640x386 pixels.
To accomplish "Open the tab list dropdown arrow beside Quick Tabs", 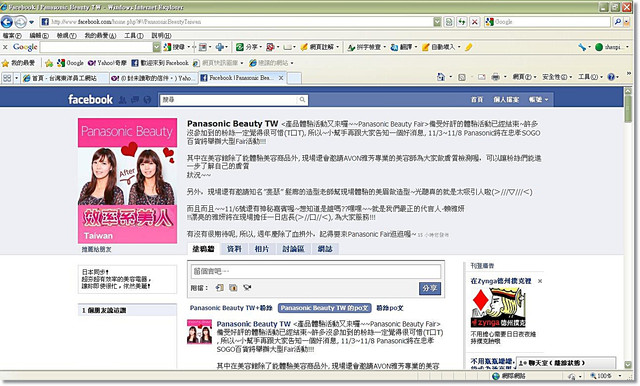I will coord(16,78).
